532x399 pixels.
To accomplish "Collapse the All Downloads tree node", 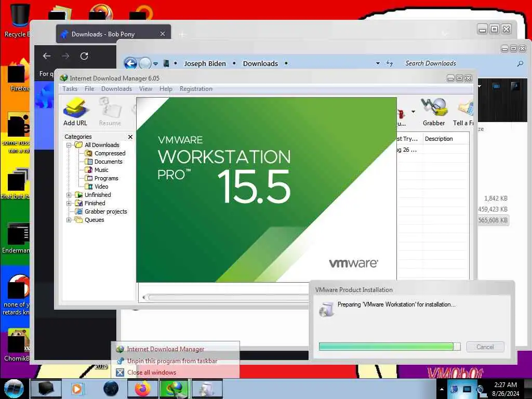I will (69, 145).
